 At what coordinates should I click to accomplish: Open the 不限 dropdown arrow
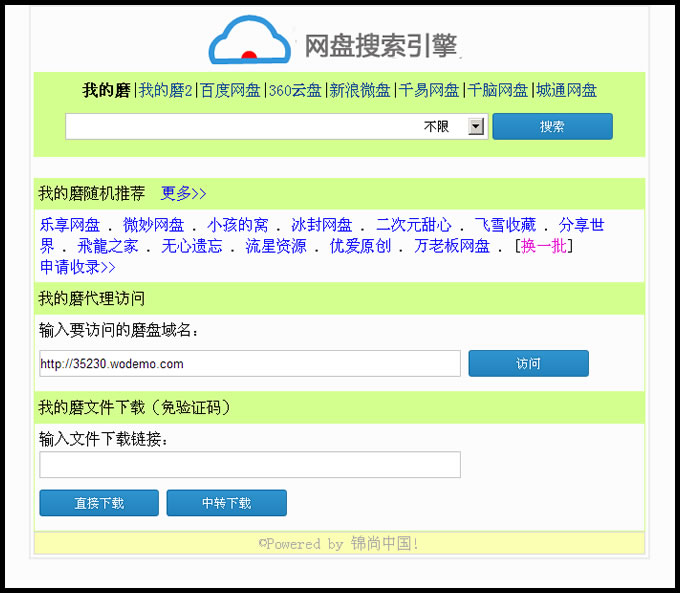(x=476, y=127)
